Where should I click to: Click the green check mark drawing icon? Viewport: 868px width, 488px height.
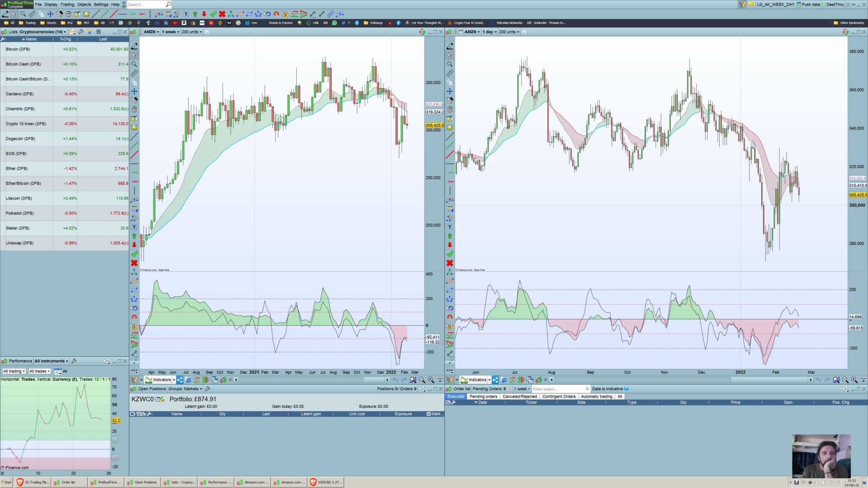tap(213, 14)
